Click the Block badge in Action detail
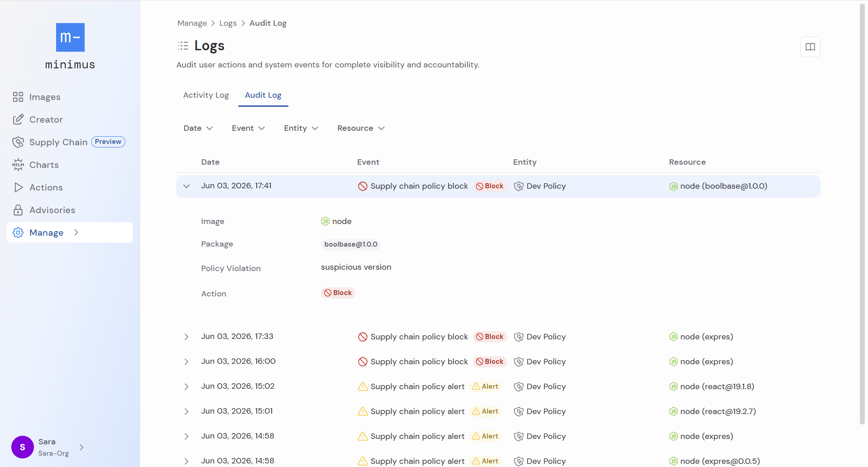 338,293
